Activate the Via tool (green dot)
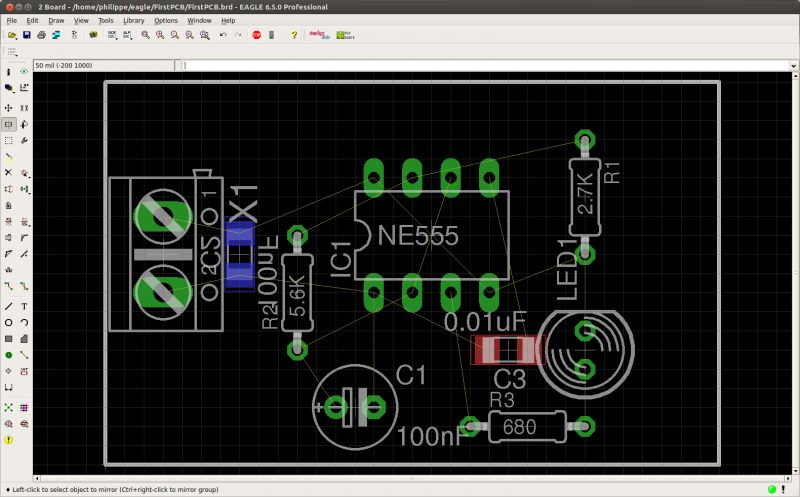Screen dimensions: 800x497 pyautogui.click(x=9, y=355)
